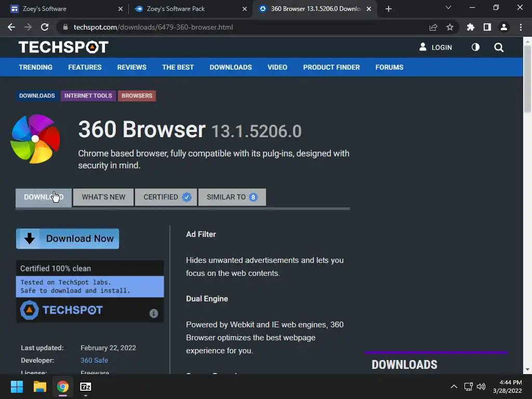The height and width of the screenshot is (399, 532).
Task: View site info via the lock icon
Action: 65,27
